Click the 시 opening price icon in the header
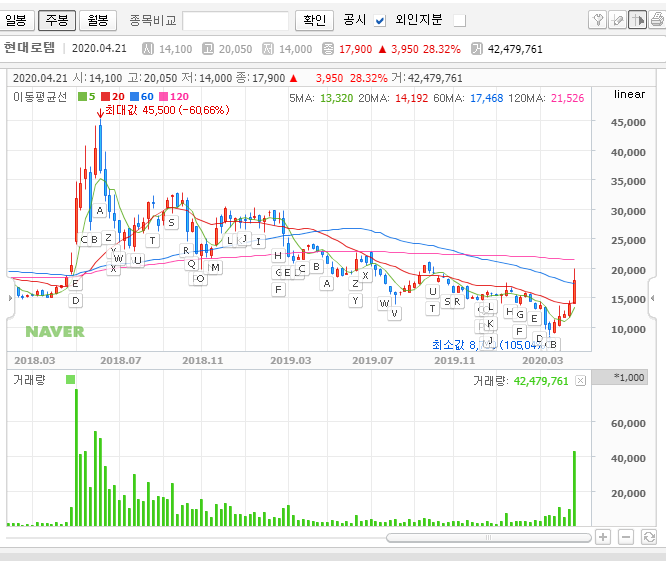 click(147, 49)
